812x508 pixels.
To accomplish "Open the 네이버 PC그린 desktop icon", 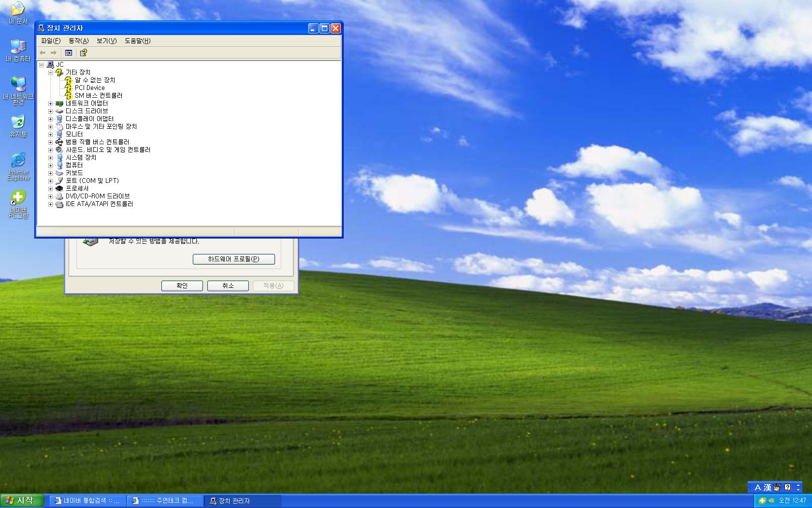I will click(18, 204).
